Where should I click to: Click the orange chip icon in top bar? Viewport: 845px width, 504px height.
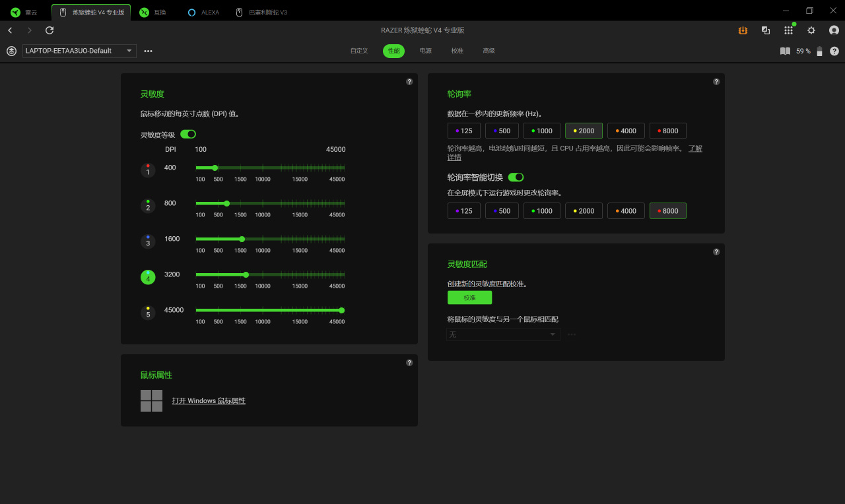coord(743,30)
